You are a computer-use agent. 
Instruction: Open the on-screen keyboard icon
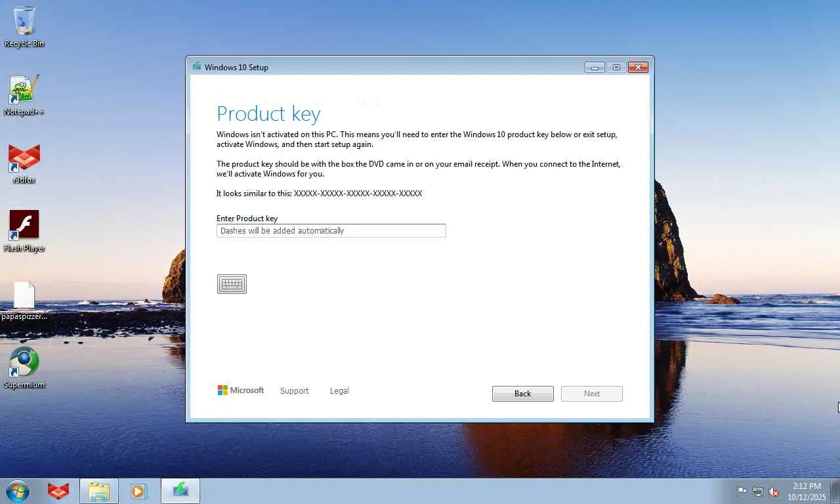pos(232,284)
